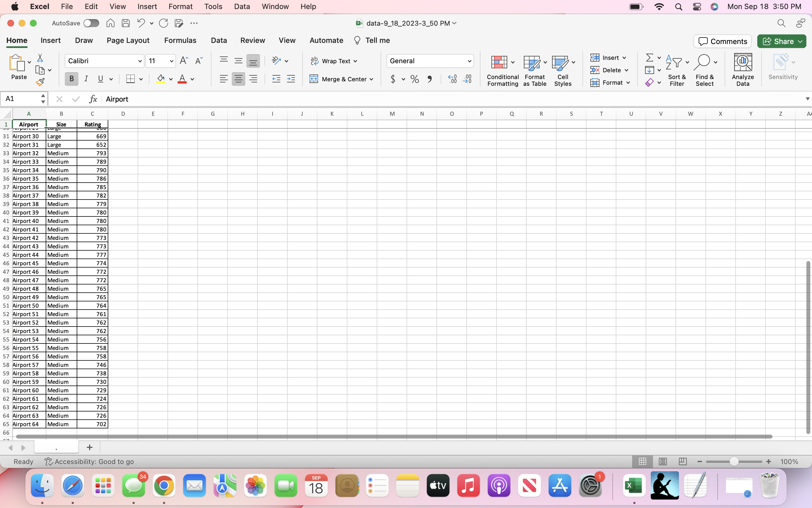Click the zoom slider handle
Image resolution: width=812 pixels, height=508 pixels.
(x=734, y=461)
